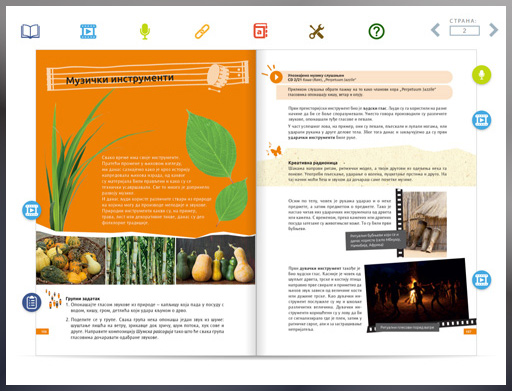Open the clipboard task icon near group assignment
The height and width of the screenshot is (391, 512).
click(x=32, y=302)
